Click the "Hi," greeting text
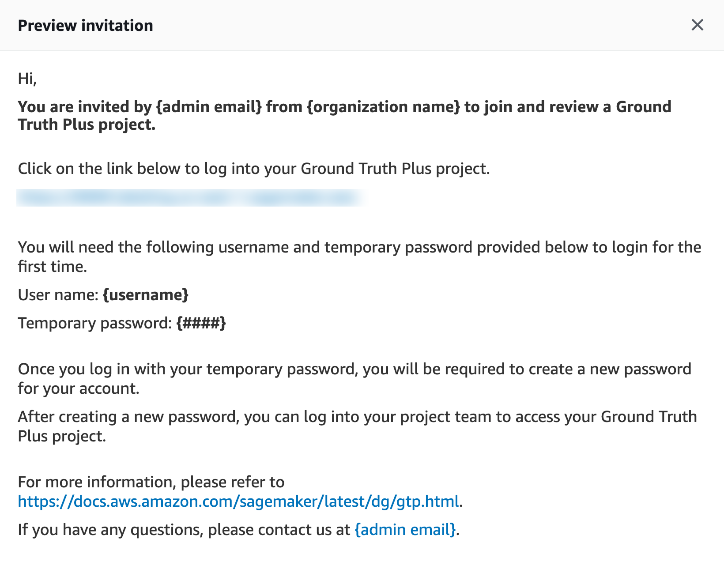Image resolution: width=724 pixels, height=588 pixels. [27, 79]
